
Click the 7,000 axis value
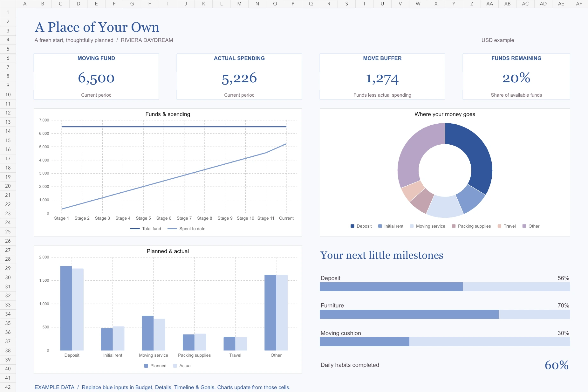(44, 120)
